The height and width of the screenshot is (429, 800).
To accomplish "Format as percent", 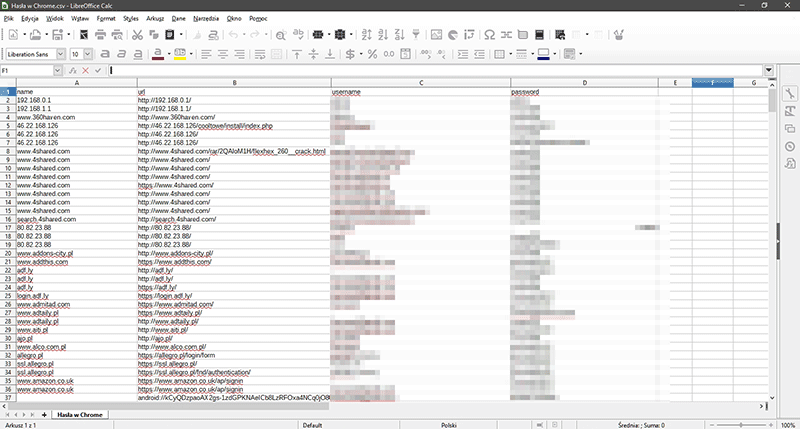I will 372,54.
